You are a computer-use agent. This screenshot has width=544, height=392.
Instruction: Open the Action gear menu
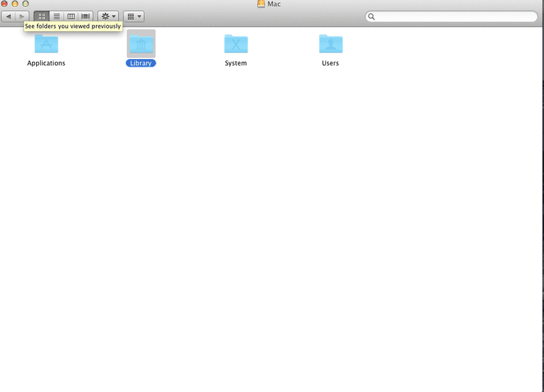108,16
